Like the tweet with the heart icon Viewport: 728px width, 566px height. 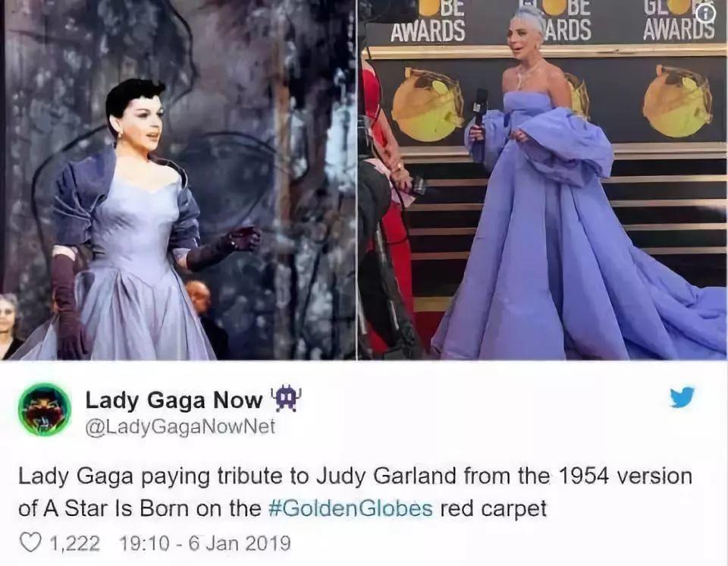(x=30, y=542)
